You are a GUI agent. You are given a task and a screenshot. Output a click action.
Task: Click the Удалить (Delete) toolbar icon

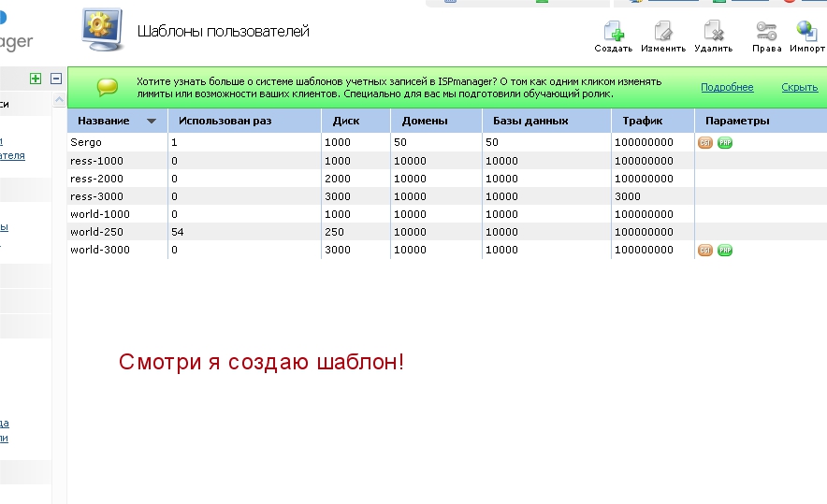[713, 31]
